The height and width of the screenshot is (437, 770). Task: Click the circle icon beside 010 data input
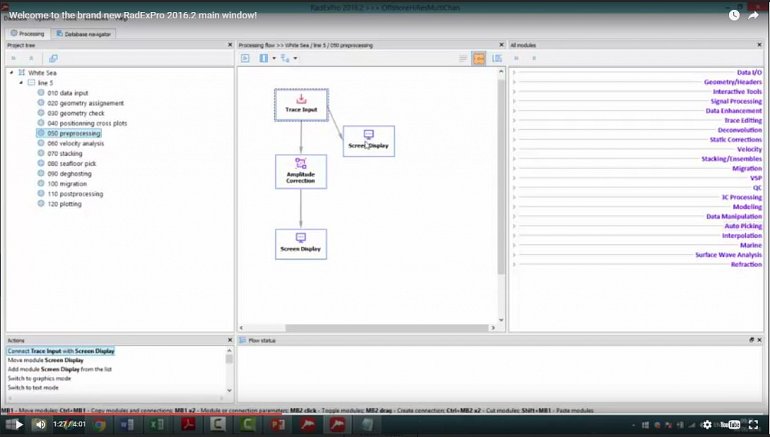click(x=41, y=92)
